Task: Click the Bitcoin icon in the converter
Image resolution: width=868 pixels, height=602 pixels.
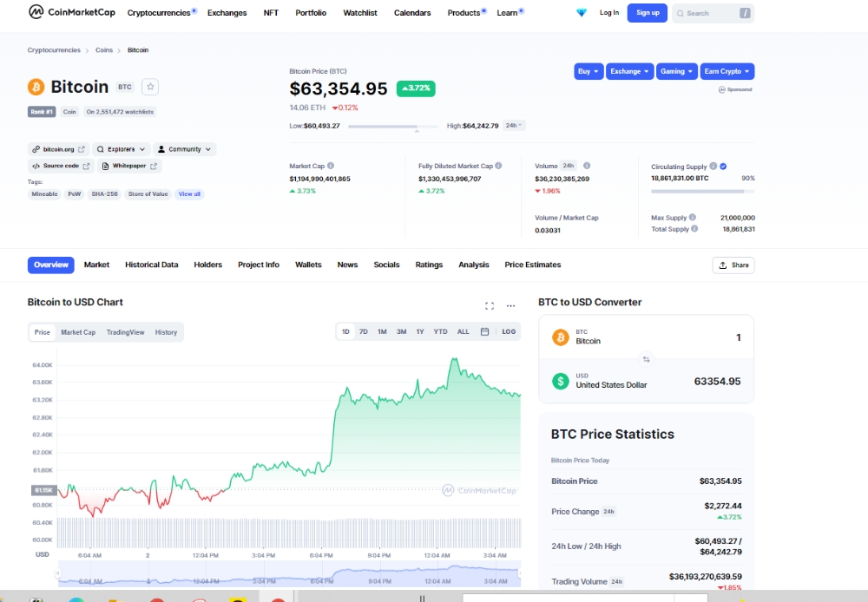Action: (560, 337)
